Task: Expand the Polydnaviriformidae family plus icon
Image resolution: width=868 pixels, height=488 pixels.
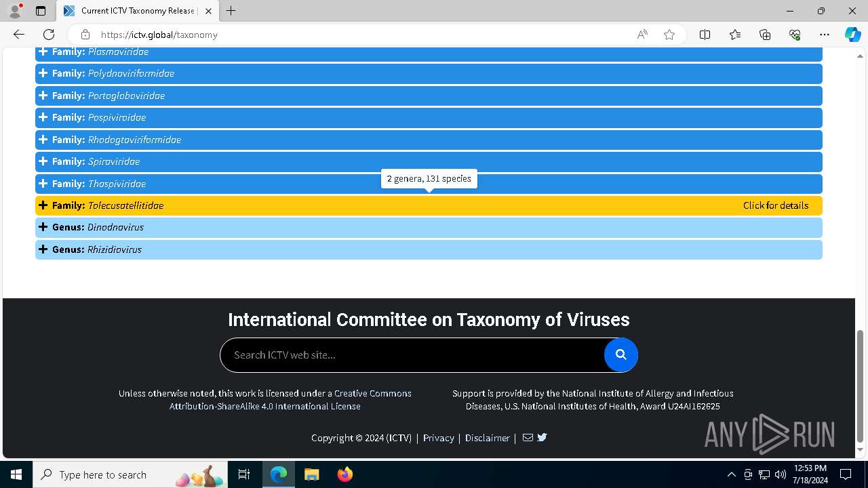Action: (x=43, y=73)
